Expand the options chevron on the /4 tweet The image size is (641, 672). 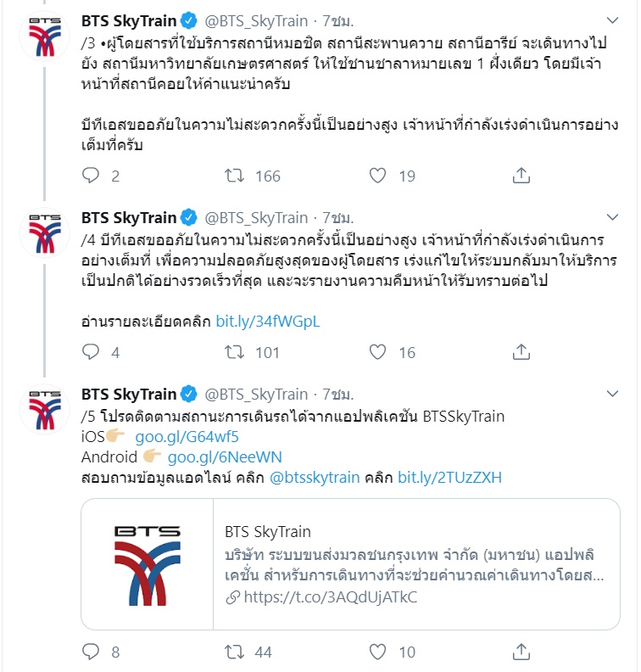point(614,218)
